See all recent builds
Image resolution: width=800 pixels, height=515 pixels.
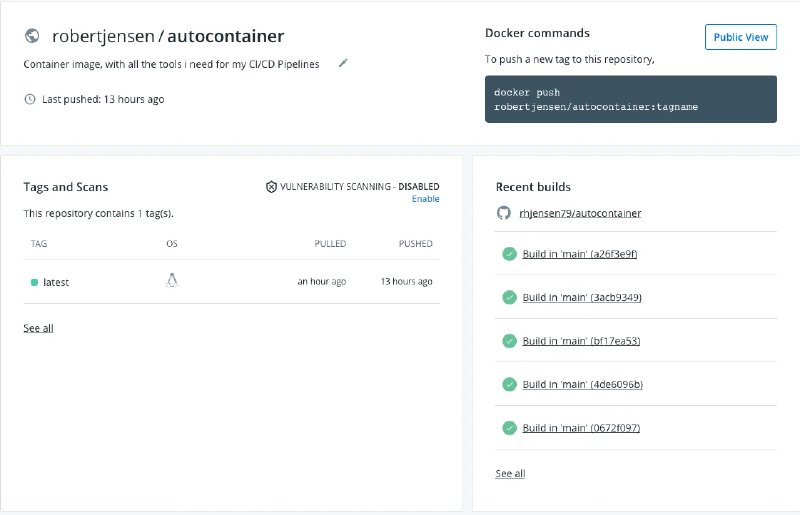[510, 474]
